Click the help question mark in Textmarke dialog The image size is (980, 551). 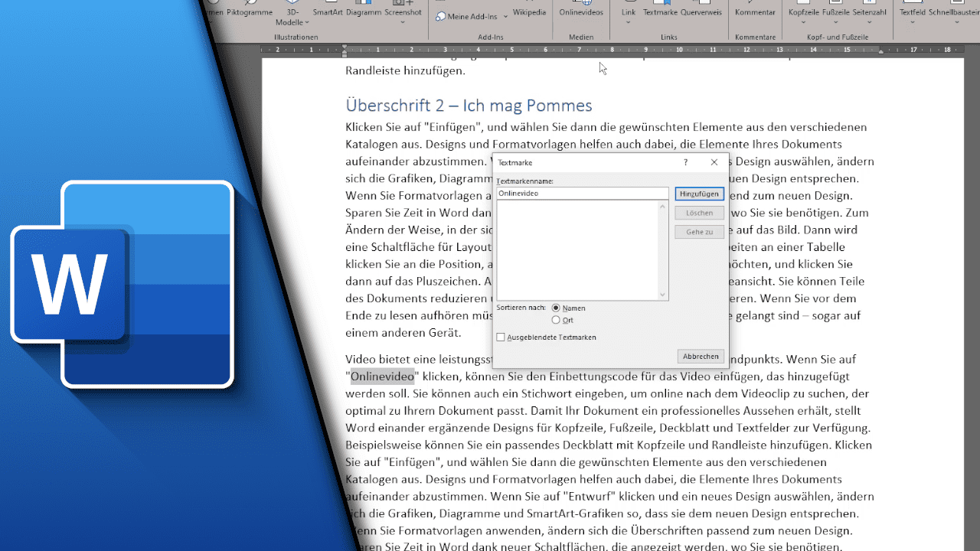[x=685, y=162]
